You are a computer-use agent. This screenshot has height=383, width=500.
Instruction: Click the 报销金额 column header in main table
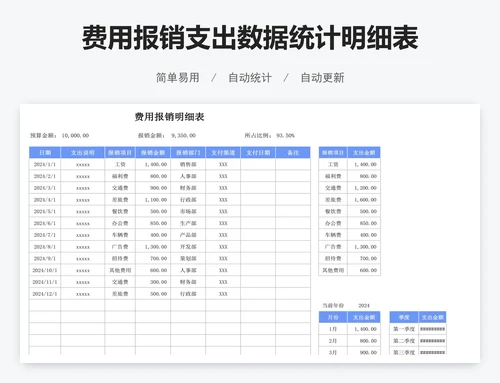153,153
